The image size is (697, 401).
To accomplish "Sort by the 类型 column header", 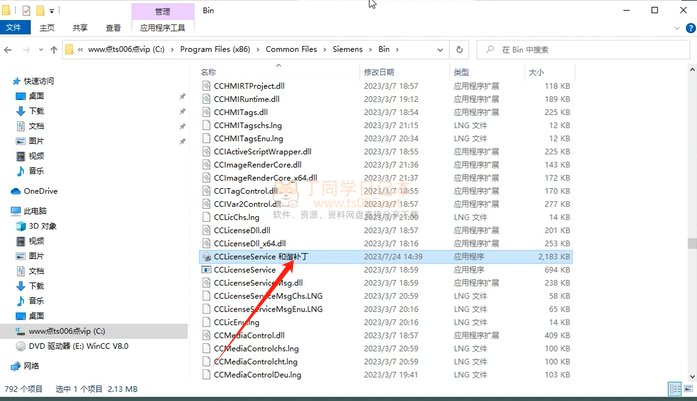I will click(461, 72).
